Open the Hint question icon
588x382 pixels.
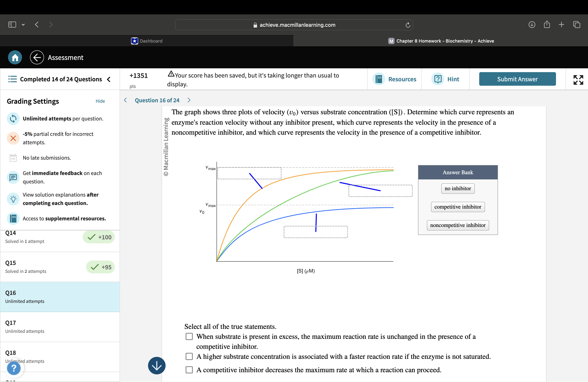point(438,79)
